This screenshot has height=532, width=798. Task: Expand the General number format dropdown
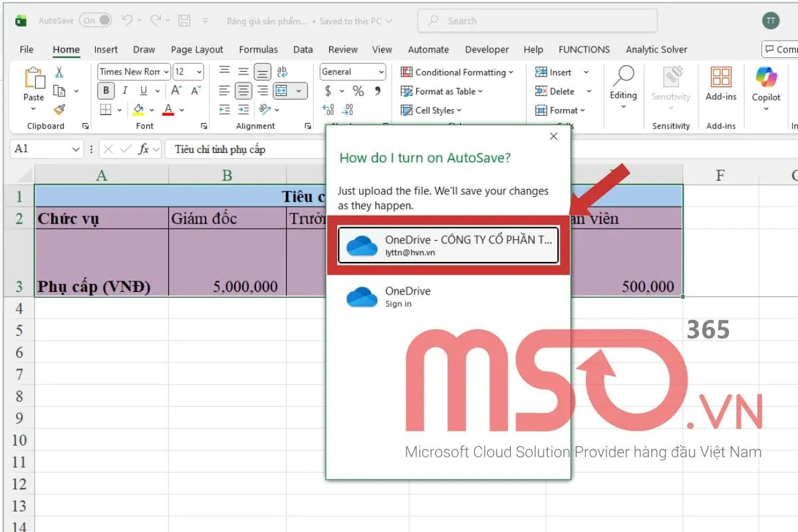click(380, 72)
